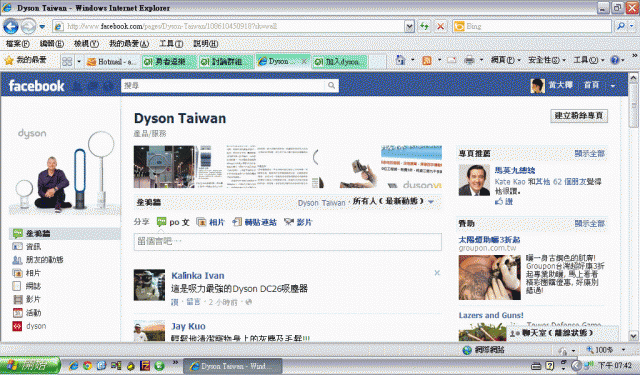640x375 pixels.
Task: Select the 相片 share option
Action: tap(211, 222)
